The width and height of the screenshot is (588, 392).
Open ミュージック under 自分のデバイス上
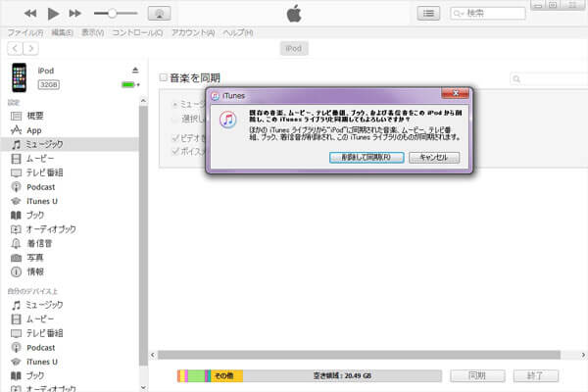tap(70, 305)
